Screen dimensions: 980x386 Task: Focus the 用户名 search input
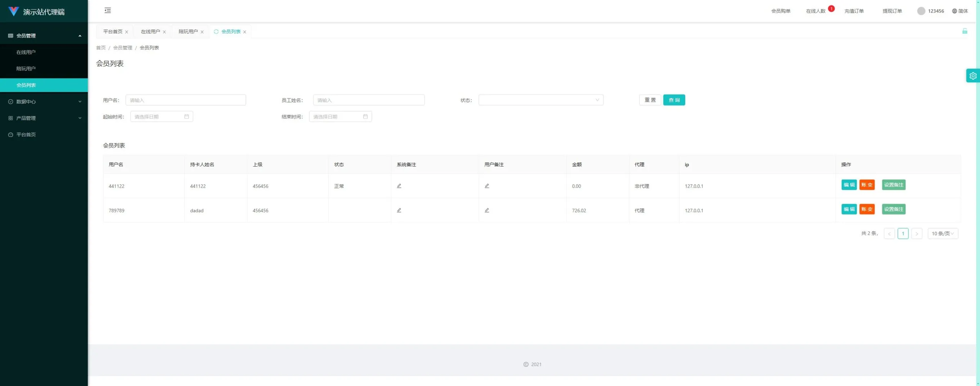coord(186,100)
